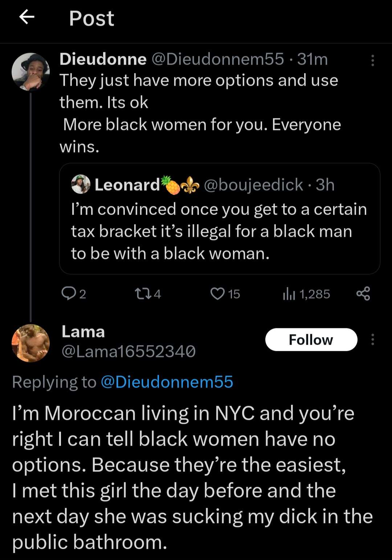Click the @Lama16552340 handle
The image size is (392, 560).
pos(128,351)
